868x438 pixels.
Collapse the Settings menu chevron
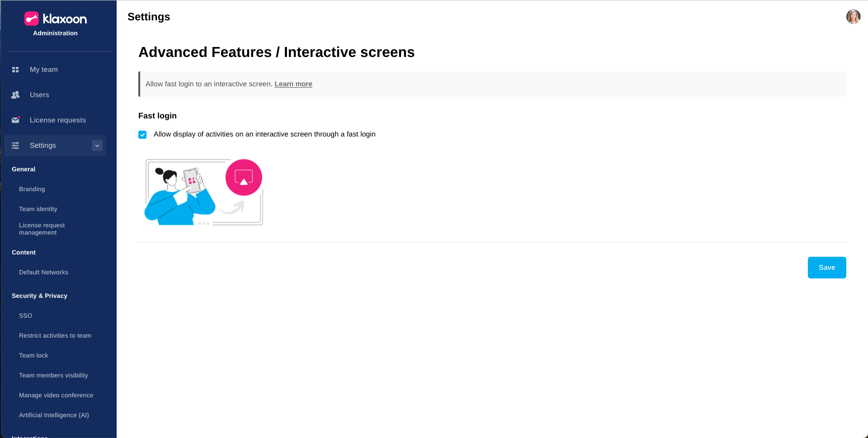pos(97,146)
